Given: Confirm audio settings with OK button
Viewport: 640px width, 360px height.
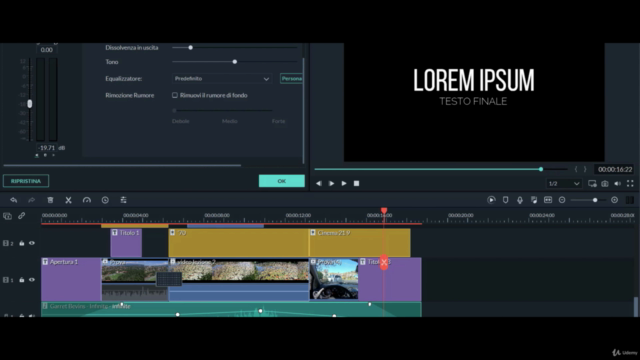Looking at the screenshot, I should [282, 181].
